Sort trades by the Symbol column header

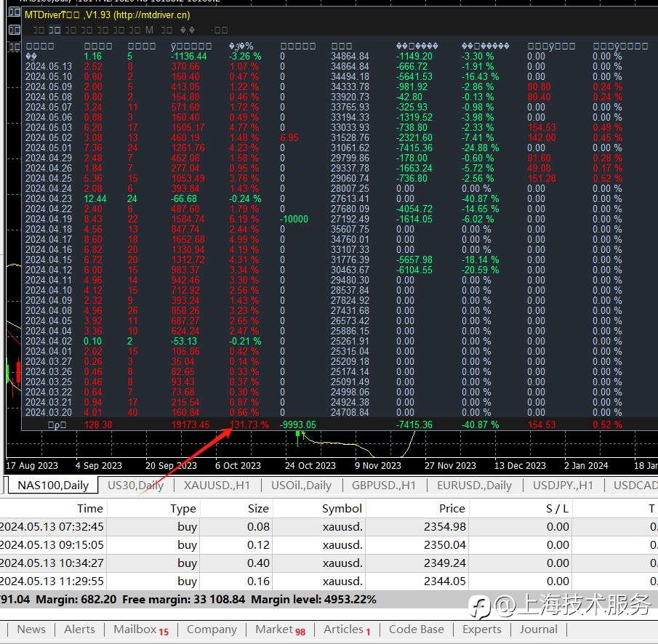click(342, 509)
